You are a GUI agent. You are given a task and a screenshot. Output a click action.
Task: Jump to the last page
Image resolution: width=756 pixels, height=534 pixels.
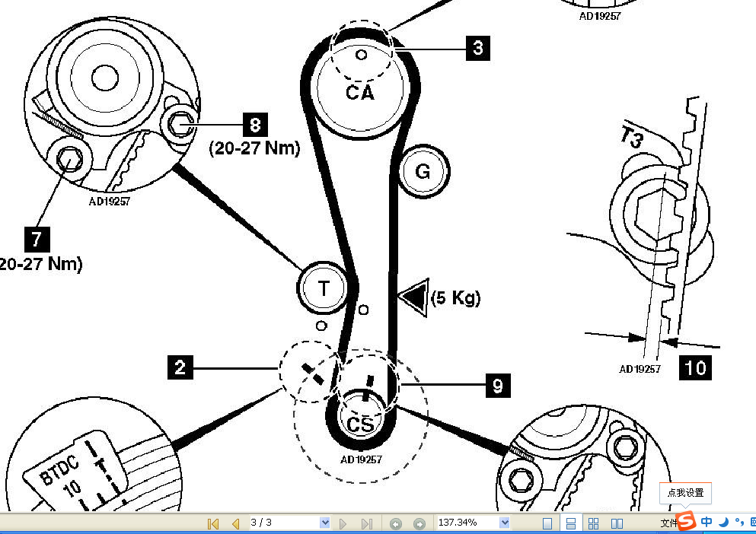[366, 523]
